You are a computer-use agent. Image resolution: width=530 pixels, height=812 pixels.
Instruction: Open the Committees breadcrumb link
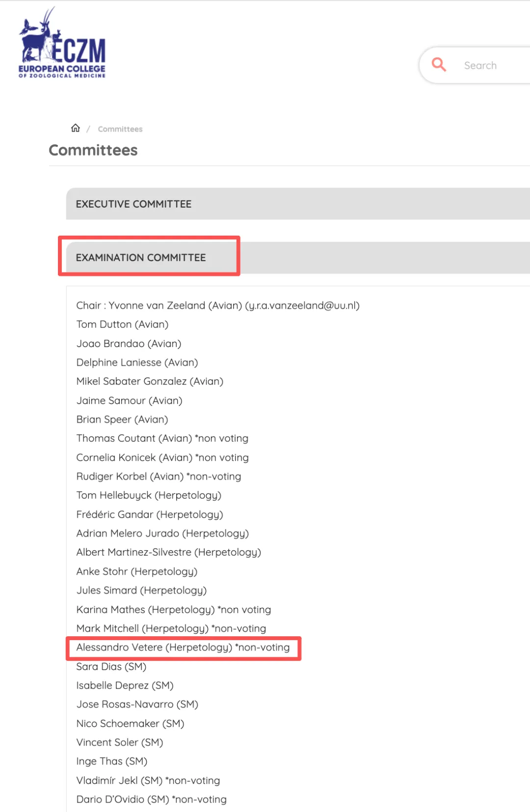click(x=120, y=129)
